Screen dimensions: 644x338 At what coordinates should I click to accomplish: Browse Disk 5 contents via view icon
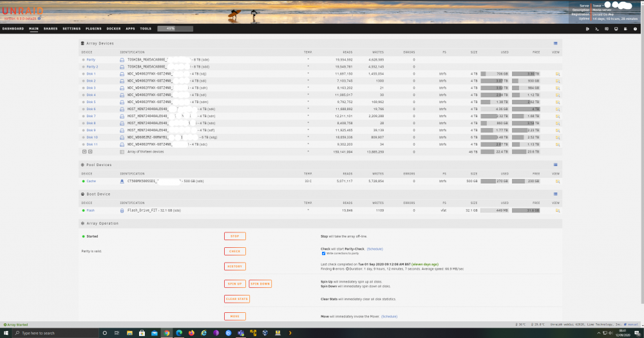[x=557, y=102]
